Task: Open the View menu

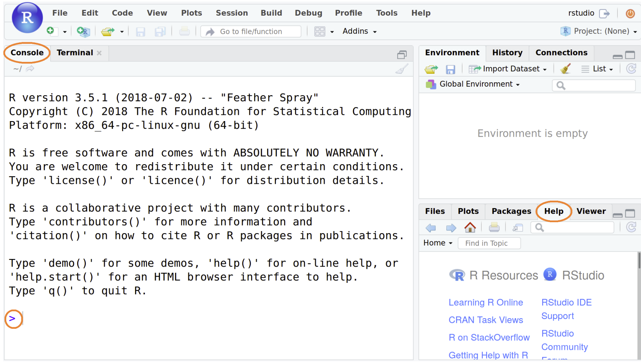Action: click(x=157, y=13)
